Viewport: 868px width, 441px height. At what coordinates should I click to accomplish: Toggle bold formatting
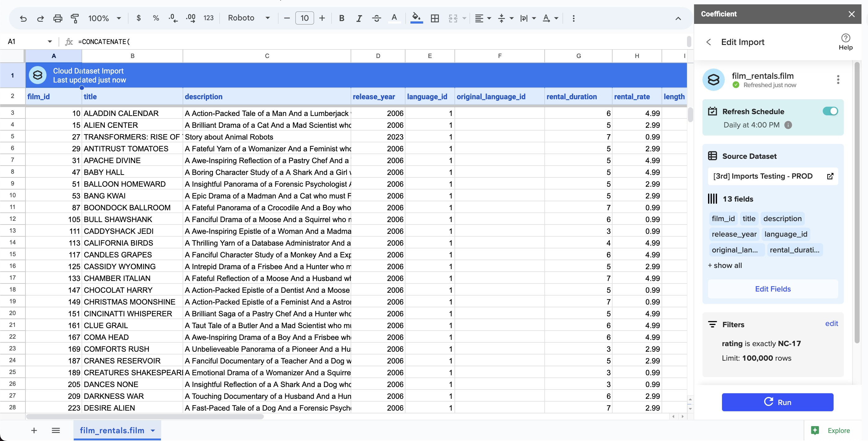click(x=341, y=18)
